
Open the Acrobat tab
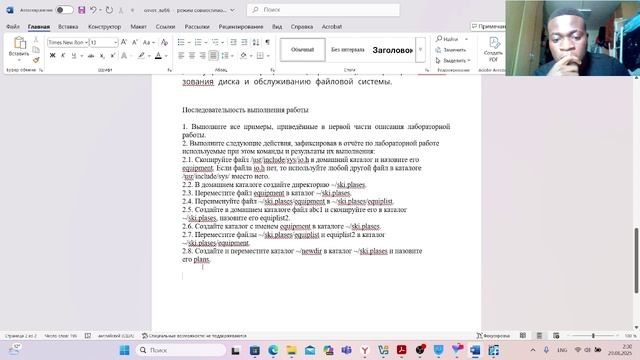pos(332,27)
